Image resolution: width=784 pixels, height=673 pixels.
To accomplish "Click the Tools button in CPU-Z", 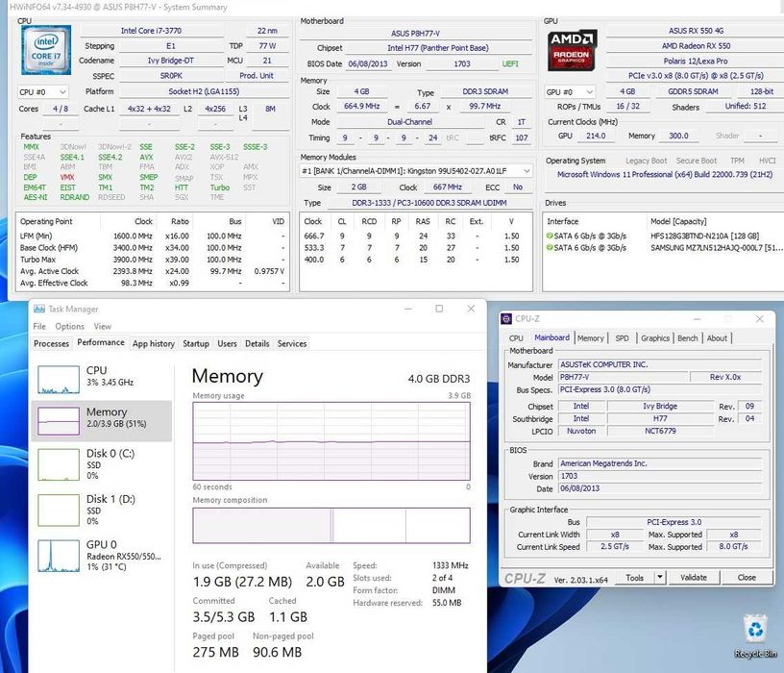I will coord(634,578).
